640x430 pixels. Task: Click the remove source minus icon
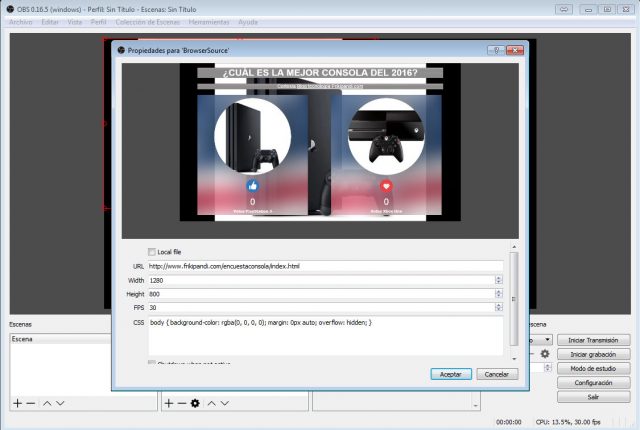[x=181, y=403]
